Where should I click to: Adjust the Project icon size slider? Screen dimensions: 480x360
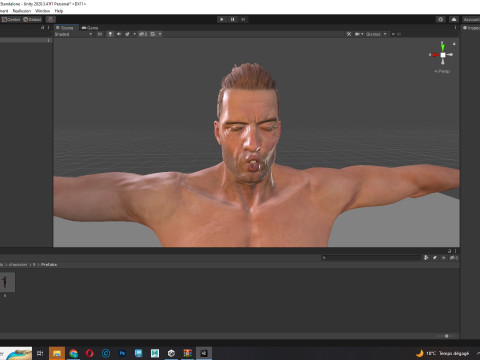[447, 336]
